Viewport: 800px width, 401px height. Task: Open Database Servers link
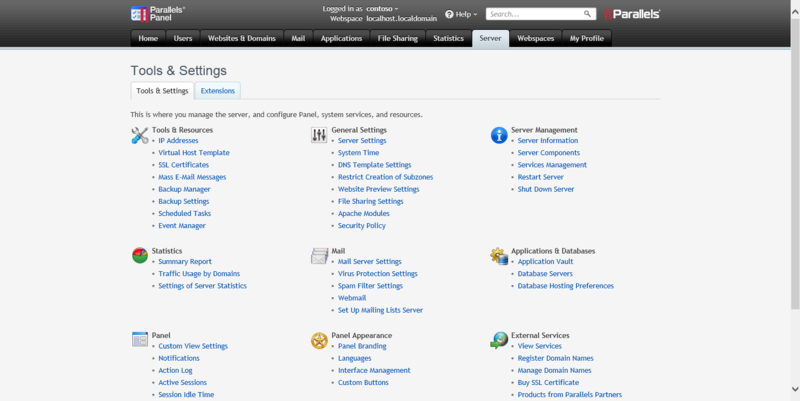tap(545, 273)
